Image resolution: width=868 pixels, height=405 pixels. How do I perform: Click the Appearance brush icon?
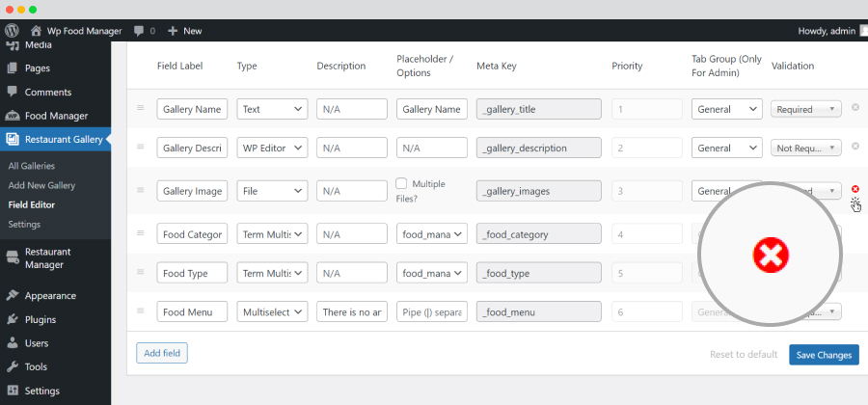pyautogui.click(x=13, y=295)
